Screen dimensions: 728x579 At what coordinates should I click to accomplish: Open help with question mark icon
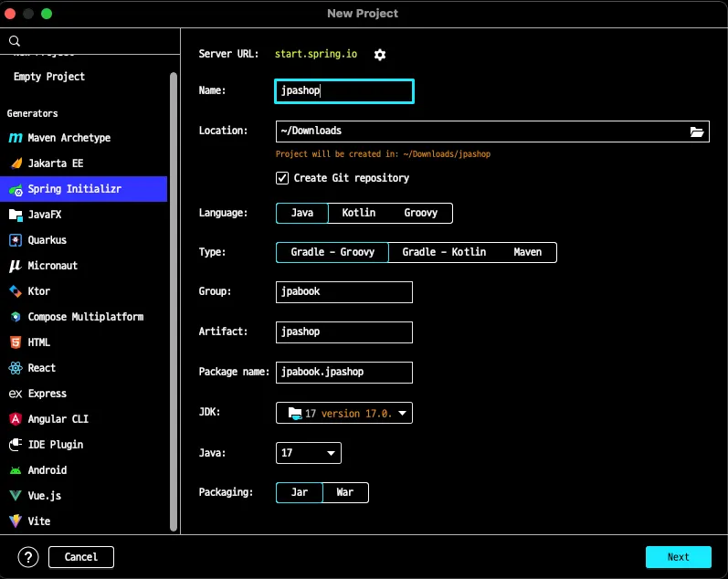(x=28, y=557)
